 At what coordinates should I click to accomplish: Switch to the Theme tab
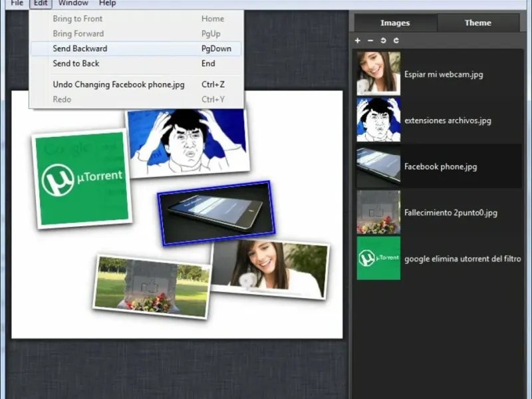pos(477,23)
